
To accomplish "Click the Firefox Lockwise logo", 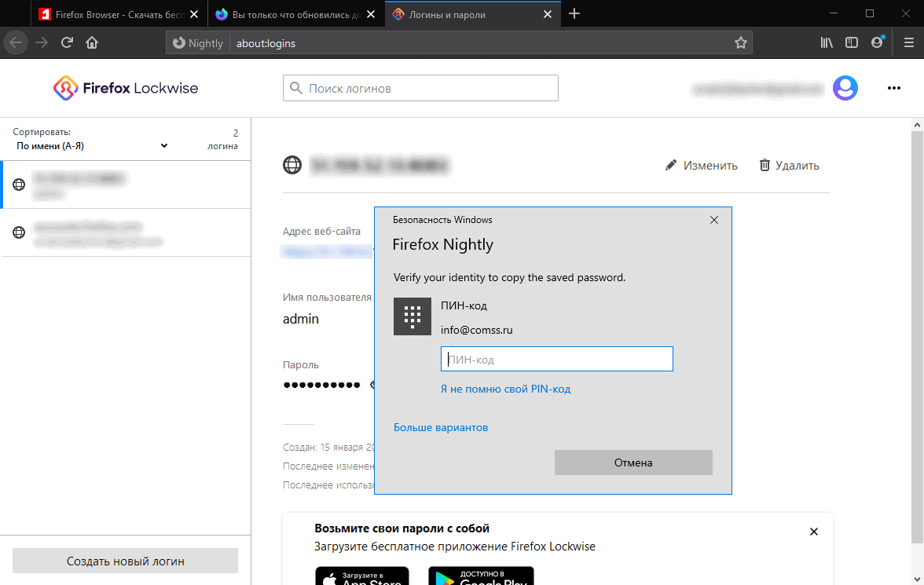I will [126, 89].
